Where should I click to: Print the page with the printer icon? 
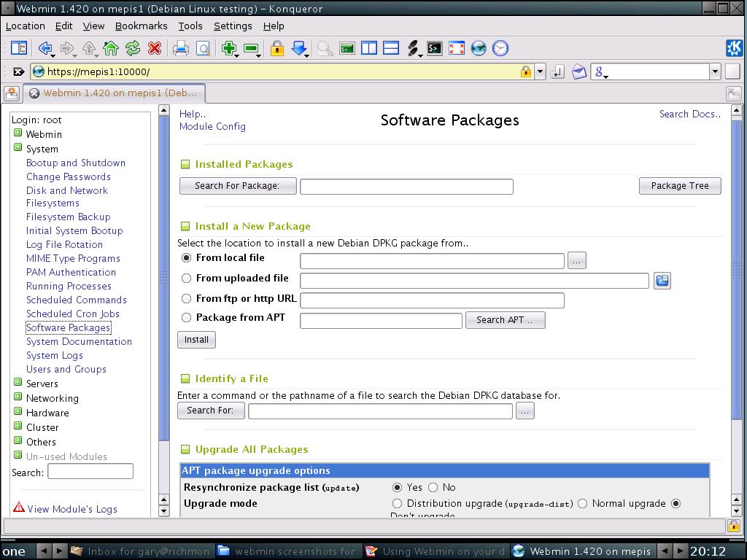(181, 48)
